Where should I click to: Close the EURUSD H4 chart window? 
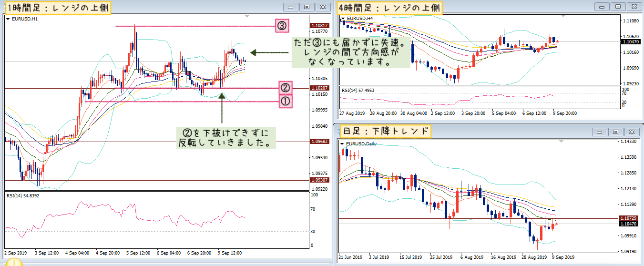click(x=634, y=7)
